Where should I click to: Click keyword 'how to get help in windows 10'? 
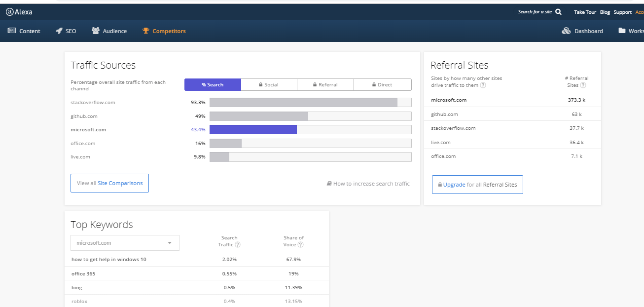point(109,260)
